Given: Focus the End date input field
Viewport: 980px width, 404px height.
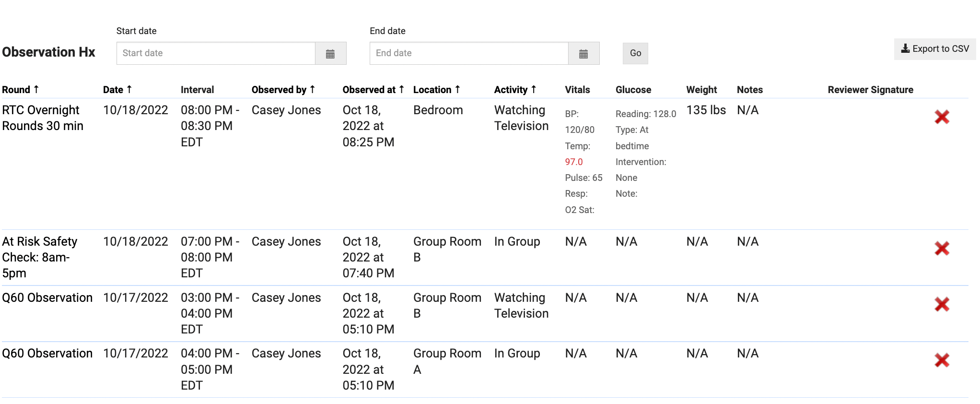Looking at the screenshot, I should (x=468, y=53).
